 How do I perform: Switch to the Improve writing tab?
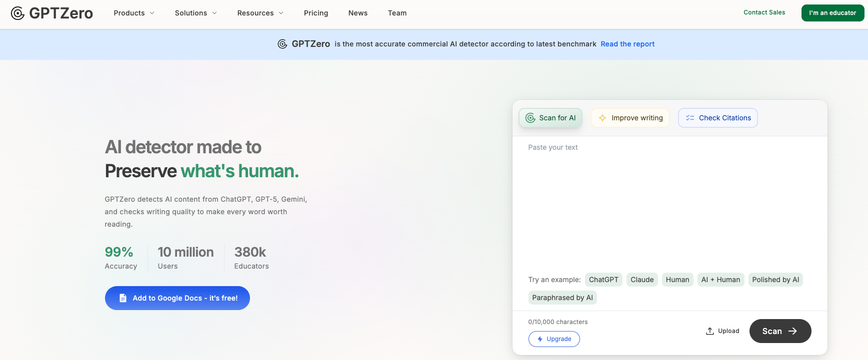click(630, 118)
